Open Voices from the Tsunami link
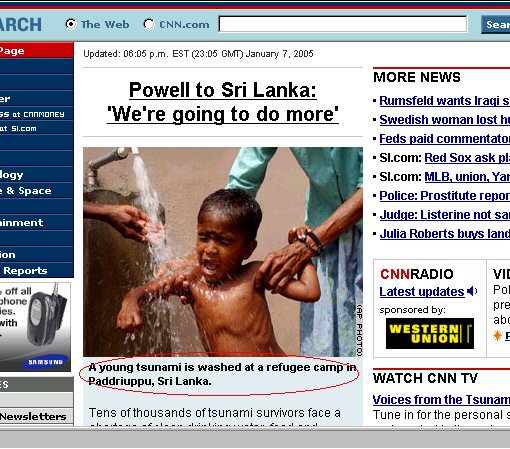 [441, 399]
